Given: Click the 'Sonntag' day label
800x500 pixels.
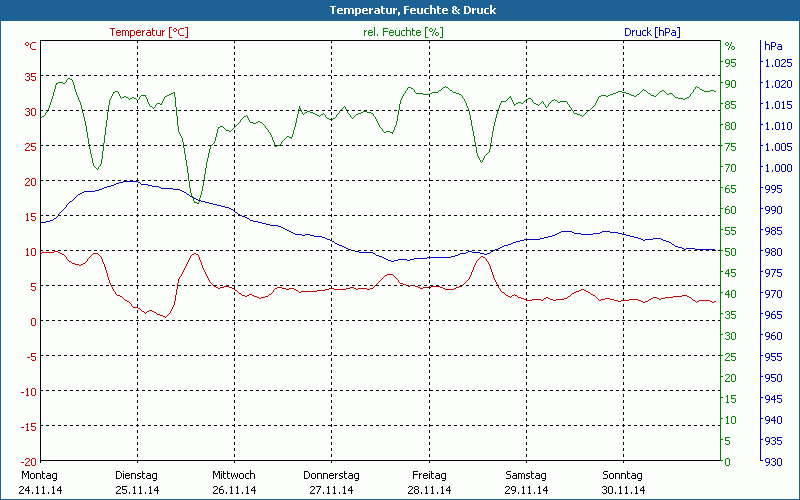Looking at the screenshot, I should point(622,476).
